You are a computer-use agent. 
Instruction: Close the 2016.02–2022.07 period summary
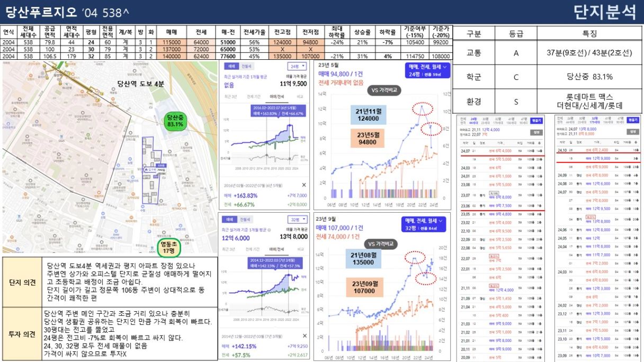click(303, 185)
